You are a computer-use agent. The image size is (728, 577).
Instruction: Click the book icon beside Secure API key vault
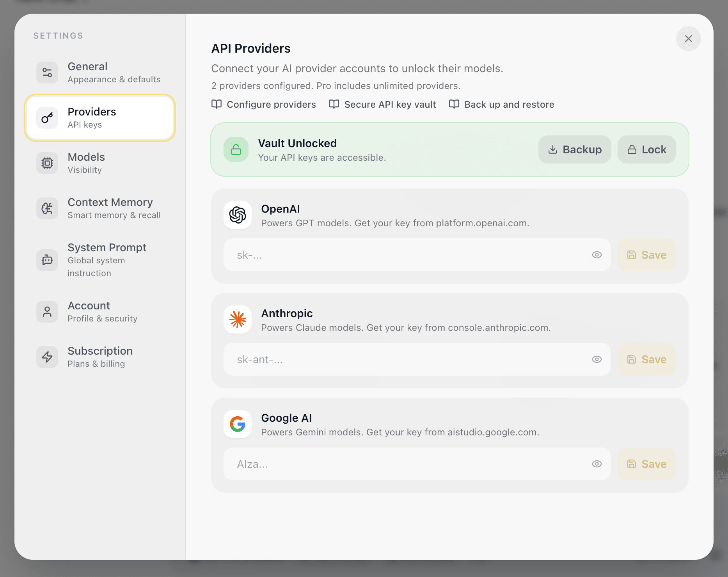pyautogui.click(x=334, y=104)
